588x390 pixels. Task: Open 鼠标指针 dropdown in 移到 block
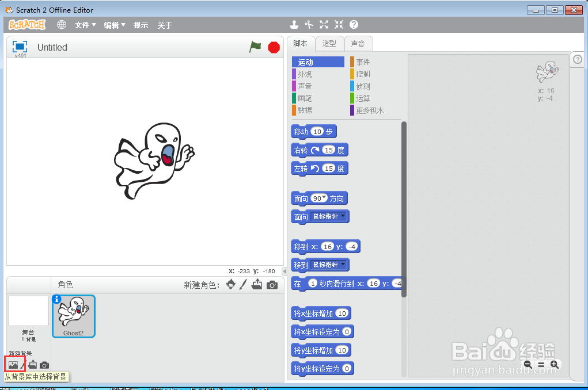(328, 265)
